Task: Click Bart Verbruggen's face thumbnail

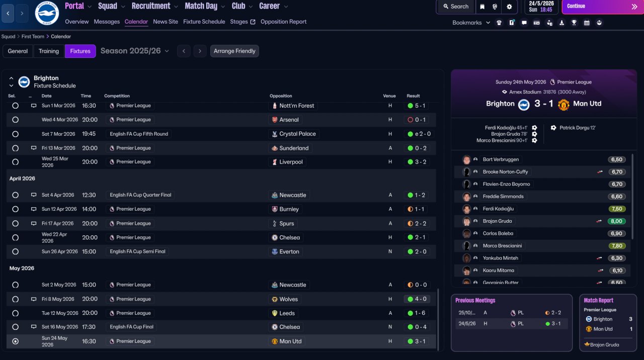Action: click(x=466, y=159)
